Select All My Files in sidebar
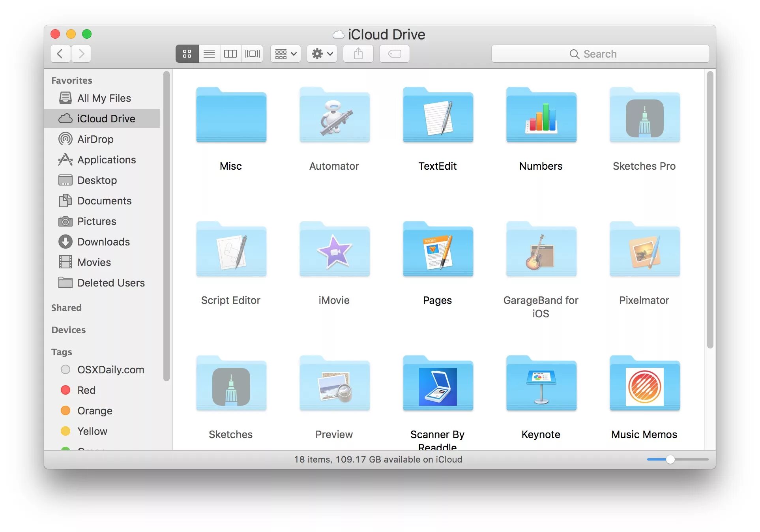This screenshot has width=760, height=532. (x=103, y=98)
